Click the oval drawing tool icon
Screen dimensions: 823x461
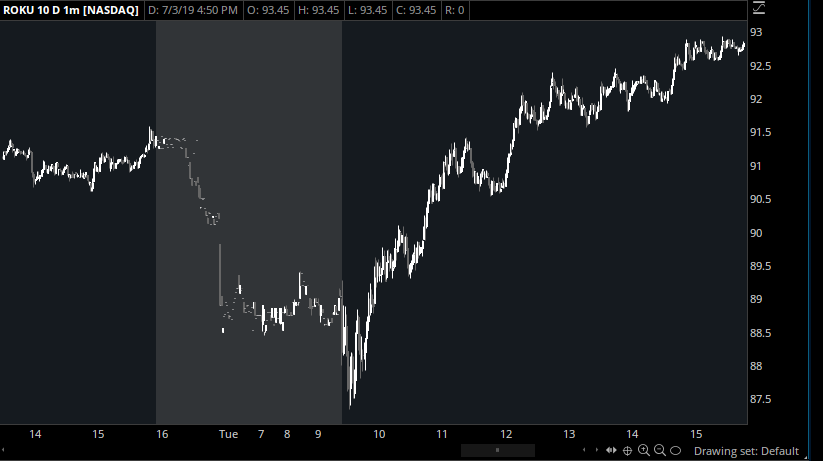click(676, 450)
